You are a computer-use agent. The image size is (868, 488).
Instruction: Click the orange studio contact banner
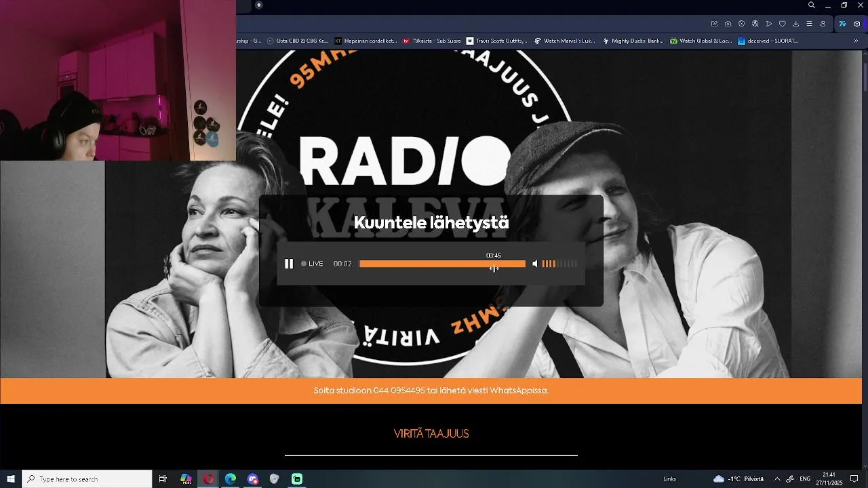click(x=431, y=391)
